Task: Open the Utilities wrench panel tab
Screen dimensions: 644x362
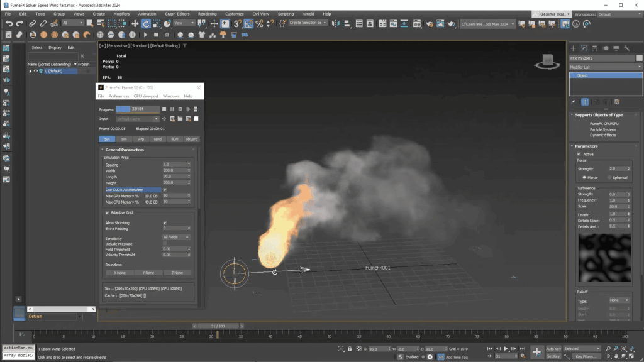Action: pos(627,48)
